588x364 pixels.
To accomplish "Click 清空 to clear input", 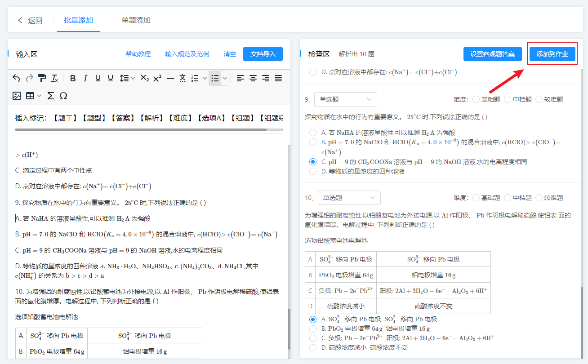I will coord(230,54).
